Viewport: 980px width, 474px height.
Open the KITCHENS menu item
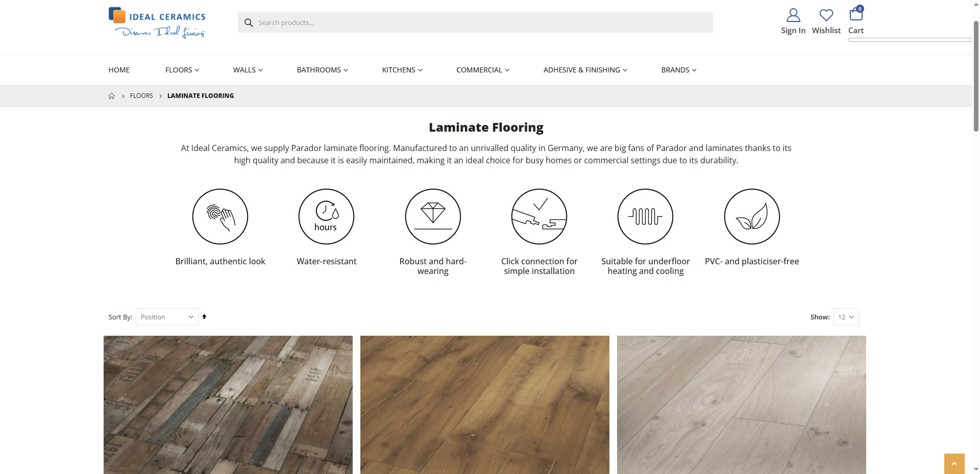click(402, 70)
